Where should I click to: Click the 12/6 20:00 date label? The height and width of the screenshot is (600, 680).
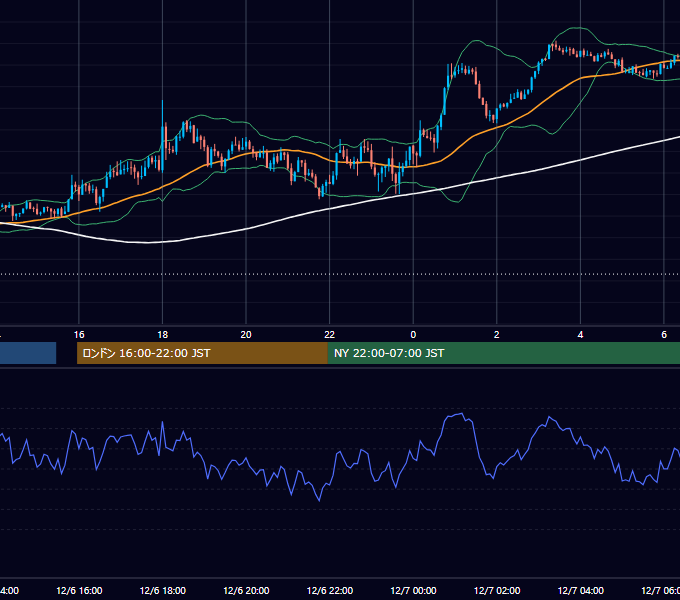[246, 590]
